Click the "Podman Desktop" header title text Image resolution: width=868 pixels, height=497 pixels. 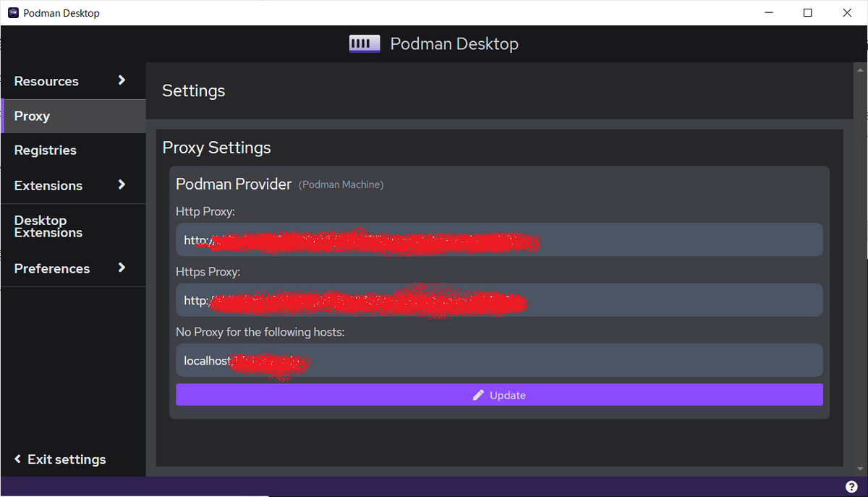[454, 44]
